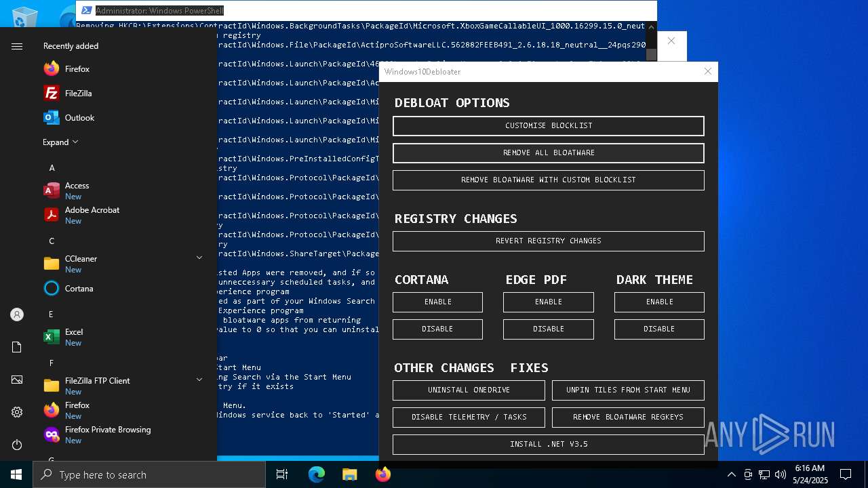Viewport: 868px width, 488px height.
Task: Jump to the letter A section header
Action: pos(52,168)
